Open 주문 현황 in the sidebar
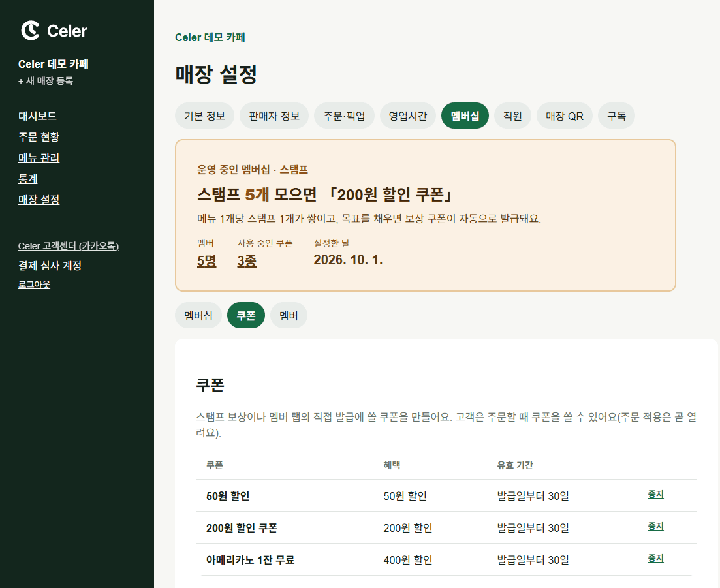Screen dimensions: 720x588 [39, 137]
